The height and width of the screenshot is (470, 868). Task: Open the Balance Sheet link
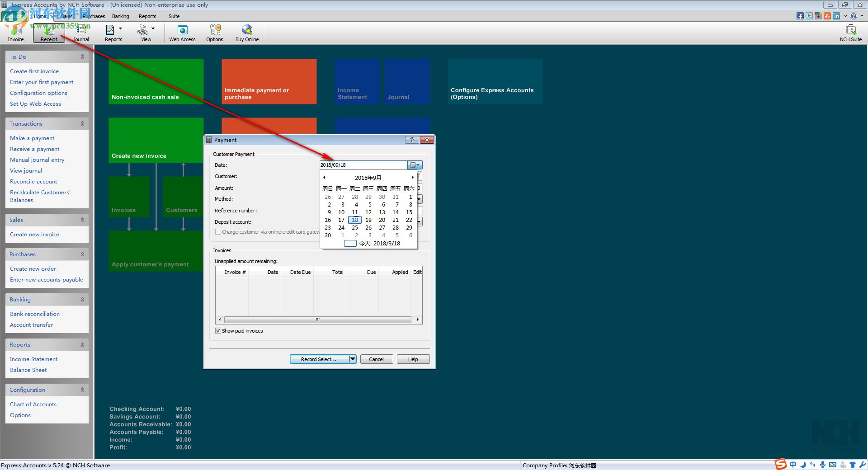click(x=28, y=370)
